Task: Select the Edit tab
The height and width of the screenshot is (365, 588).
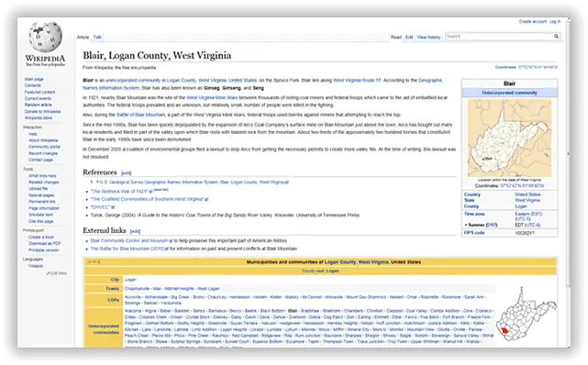Action: coord(409,37)
